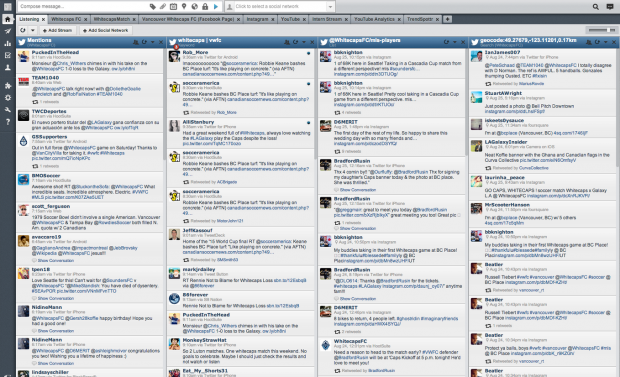Click the location pin icon
This screenshot has height=377, width=620.
click(x=184, y=6)
